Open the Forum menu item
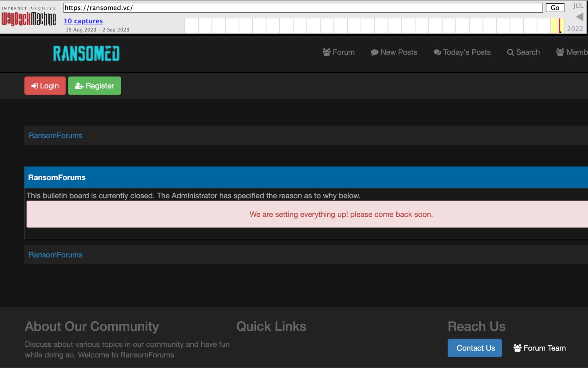 [x=339, y=52]
